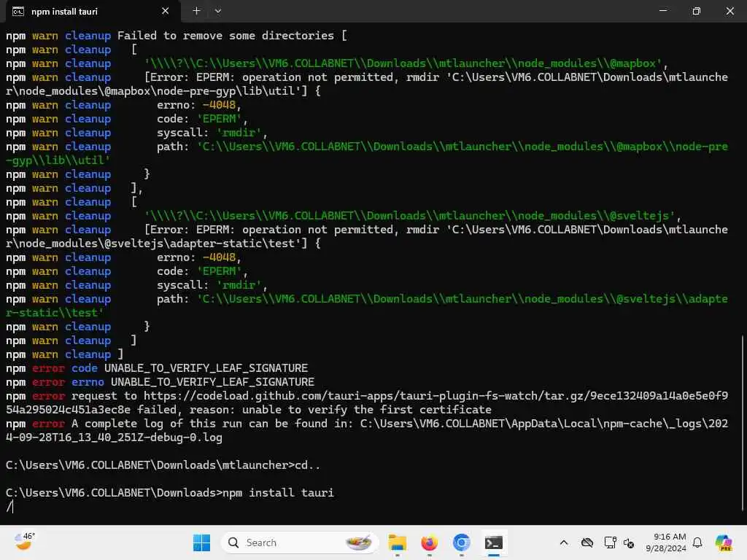
Task: Open File Explorer from the taskbar
Action: pos(397,542)
